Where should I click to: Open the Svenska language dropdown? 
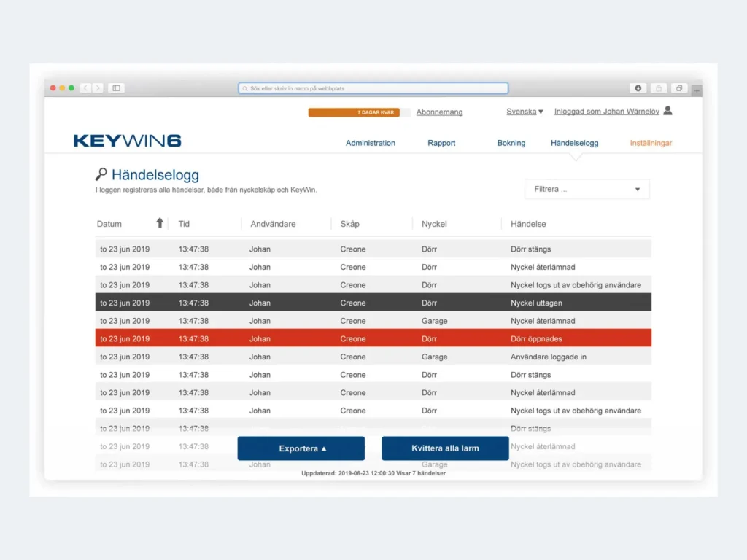click(525, 112)
